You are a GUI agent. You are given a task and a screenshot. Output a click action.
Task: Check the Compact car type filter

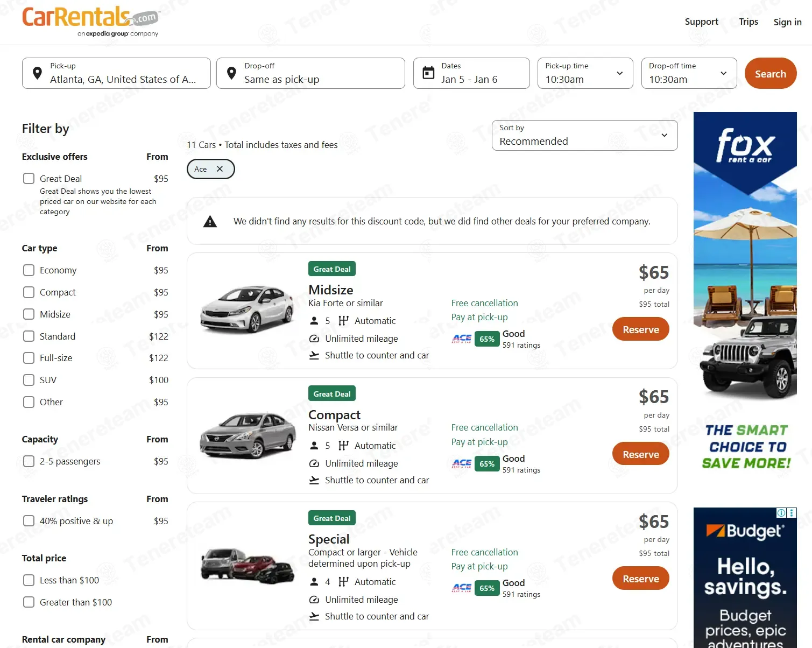(29, 292)
